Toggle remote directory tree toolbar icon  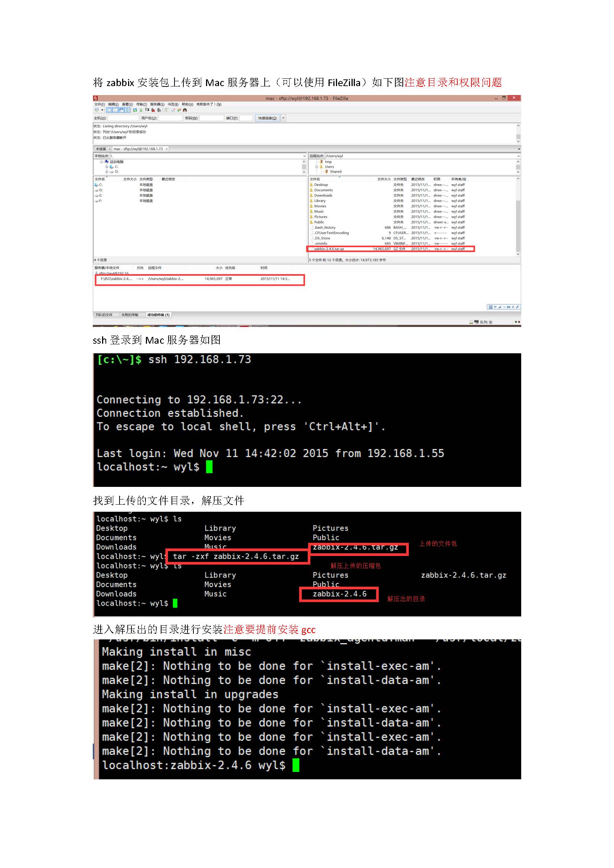click(122, 110)
